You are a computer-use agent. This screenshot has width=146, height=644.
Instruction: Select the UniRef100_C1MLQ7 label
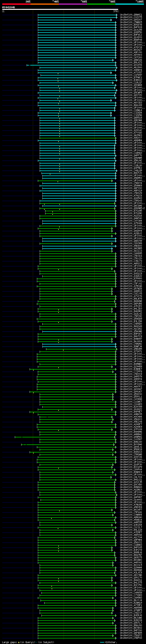pos(131,82)
